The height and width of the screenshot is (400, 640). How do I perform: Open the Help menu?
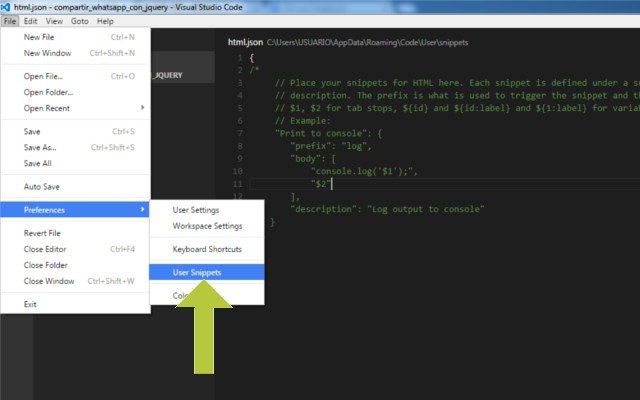[x=105, y=21]
